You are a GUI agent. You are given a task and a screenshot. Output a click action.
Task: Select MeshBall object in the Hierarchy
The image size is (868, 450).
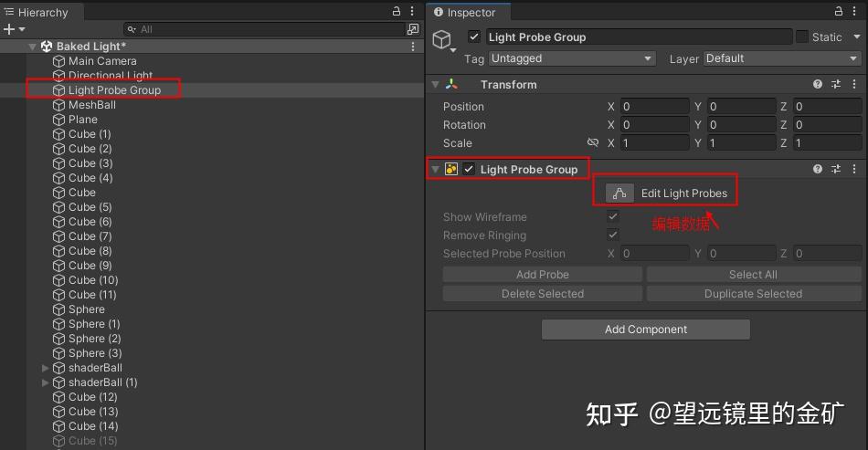click(92, 105)
